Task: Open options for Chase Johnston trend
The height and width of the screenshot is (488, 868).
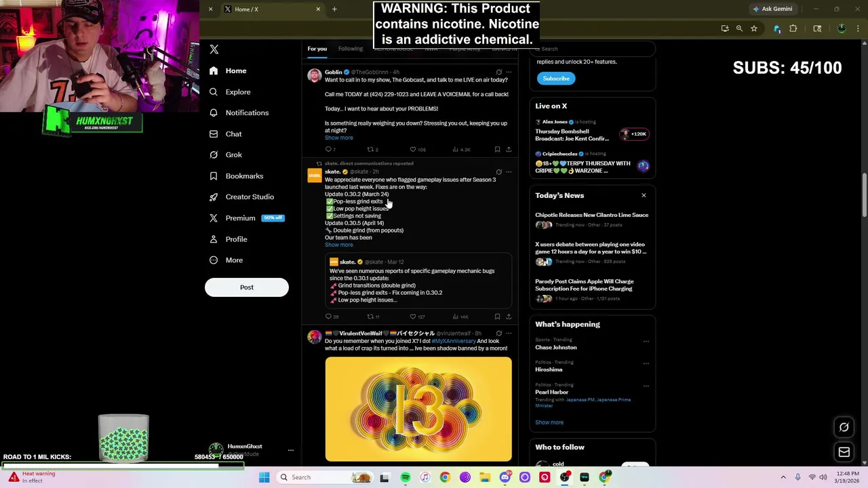Action: coord(646,341)
